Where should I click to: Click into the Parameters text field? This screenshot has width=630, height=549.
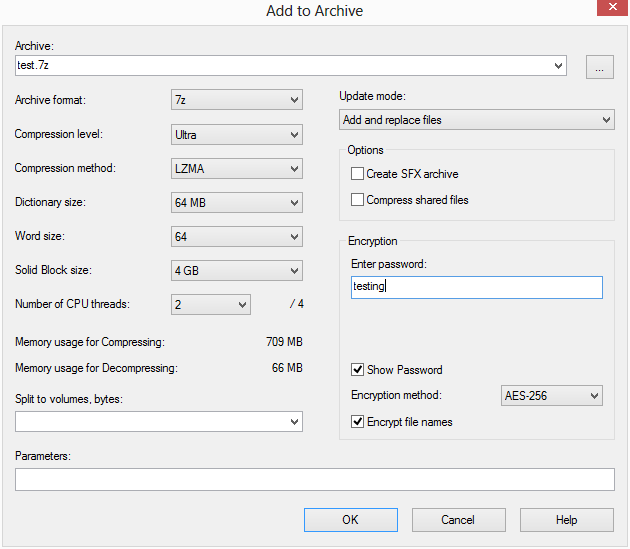315,479
